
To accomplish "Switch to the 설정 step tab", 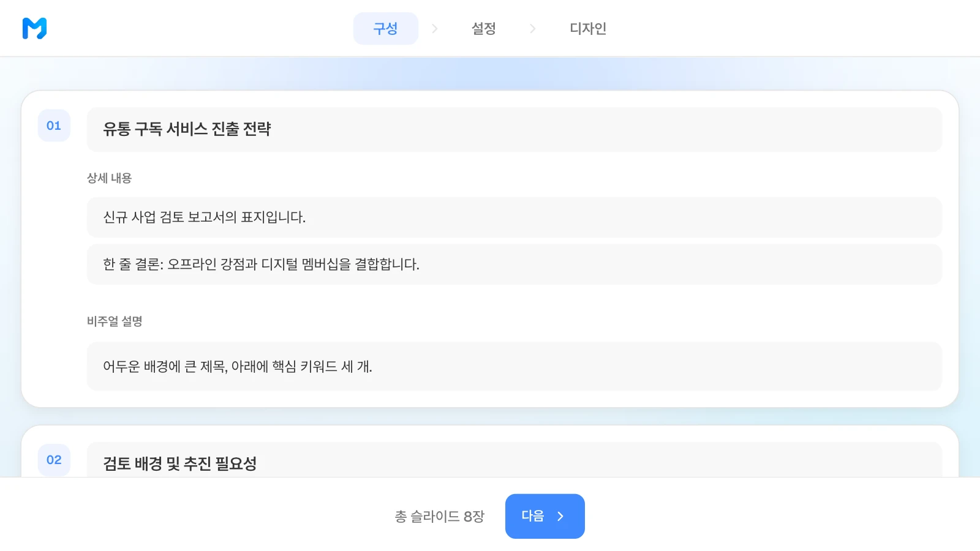I will tap(484, 28).
